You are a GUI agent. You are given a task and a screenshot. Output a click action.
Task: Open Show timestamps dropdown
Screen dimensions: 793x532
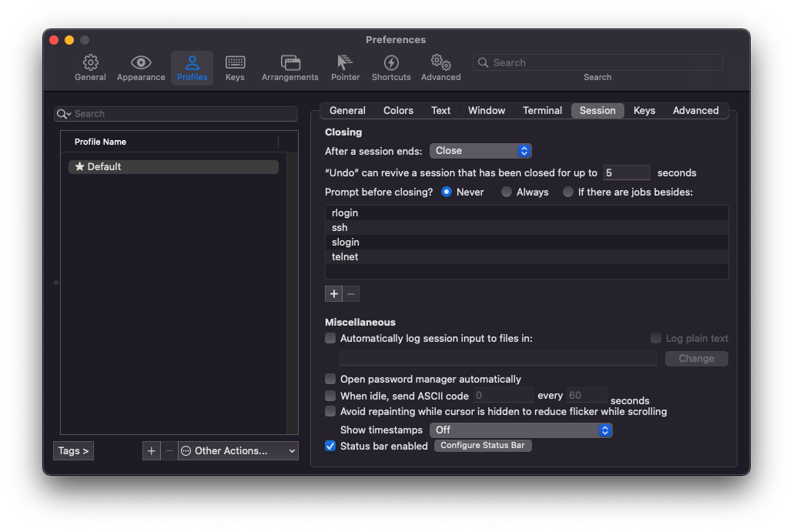coord(521,430)
